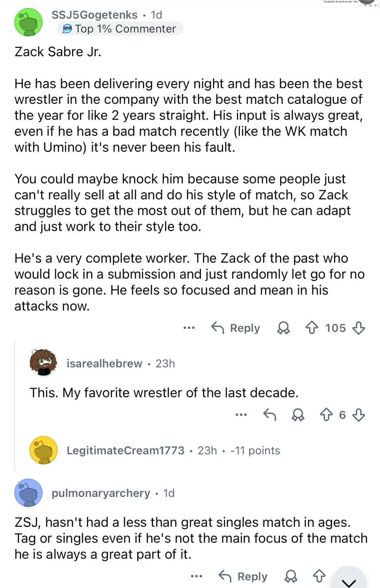Open isarealhebrew's avatar profile picture

(x=43, y=363)
